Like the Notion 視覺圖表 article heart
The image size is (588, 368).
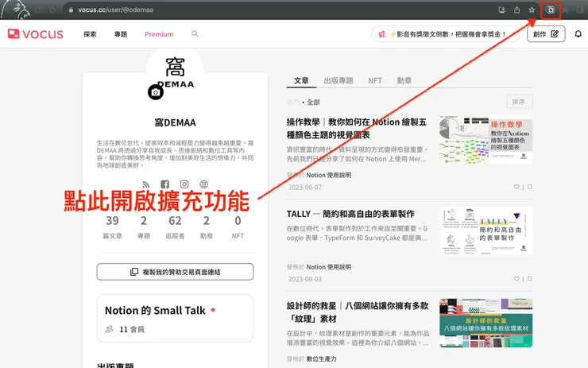pos(516,187)
